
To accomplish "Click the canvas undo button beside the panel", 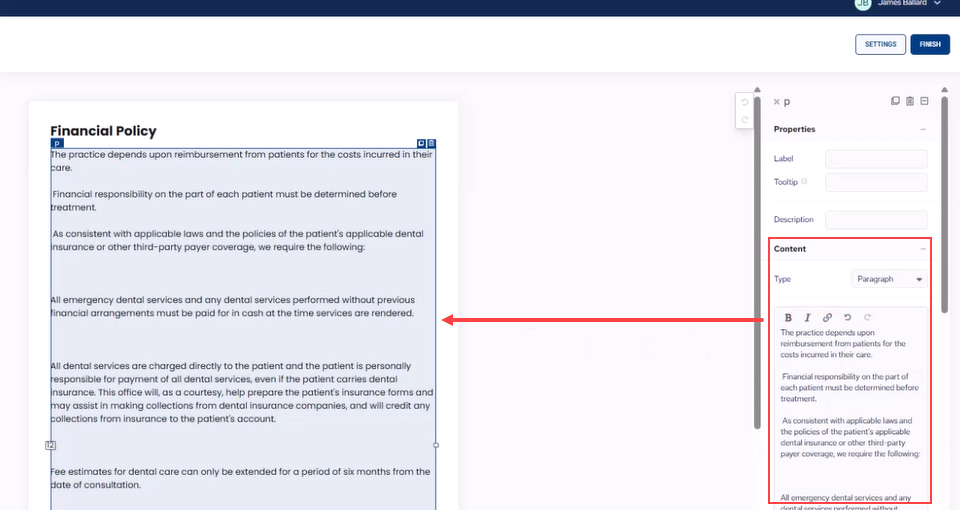I will [744, 103].
